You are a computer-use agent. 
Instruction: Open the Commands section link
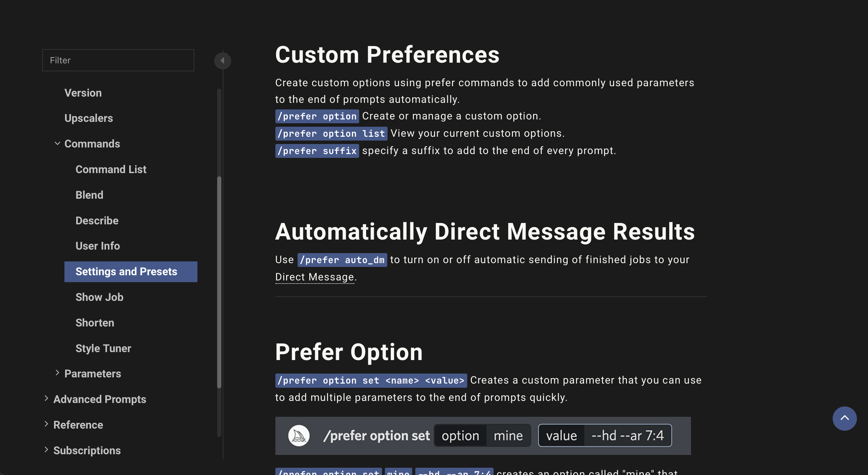tap(92, 144)
